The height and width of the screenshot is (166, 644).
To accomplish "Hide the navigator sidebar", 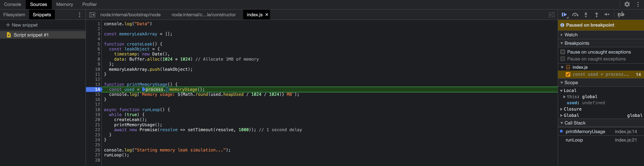I will pyautogui.click(x=92, y=15).
